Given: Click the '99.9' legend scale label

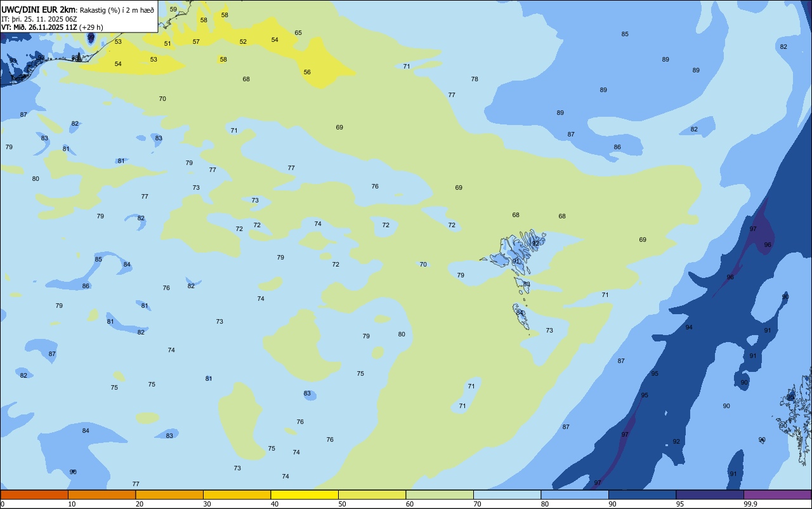Looking at the screenshot, I should point(750,504).
